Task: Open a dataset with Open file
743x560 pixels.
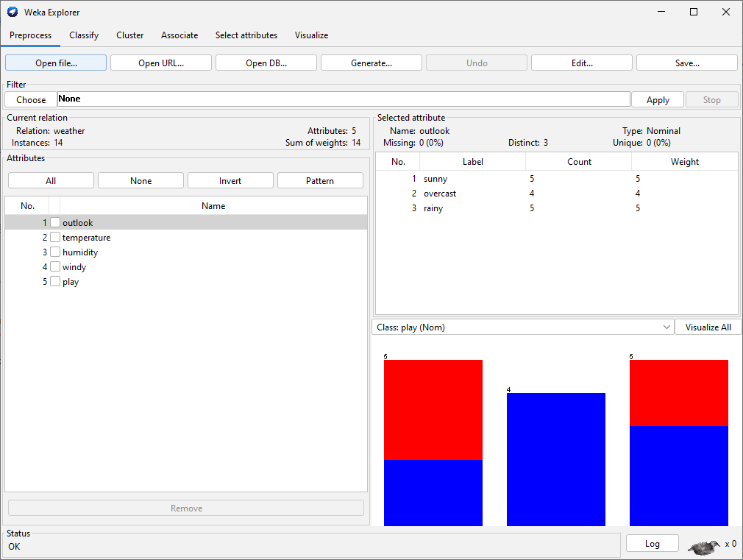Action: point(55,62)
